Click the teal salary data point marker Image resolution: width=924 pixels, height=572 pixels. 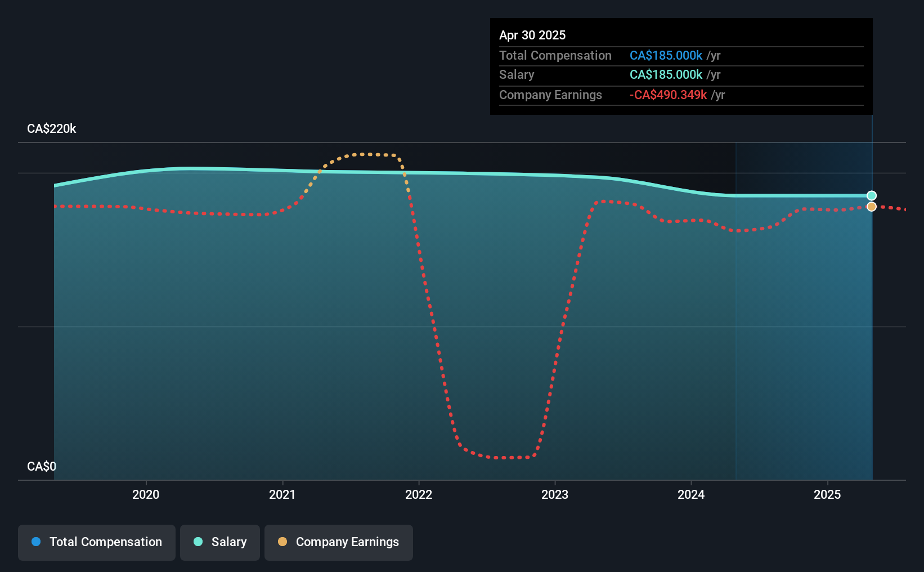point(872,195)
